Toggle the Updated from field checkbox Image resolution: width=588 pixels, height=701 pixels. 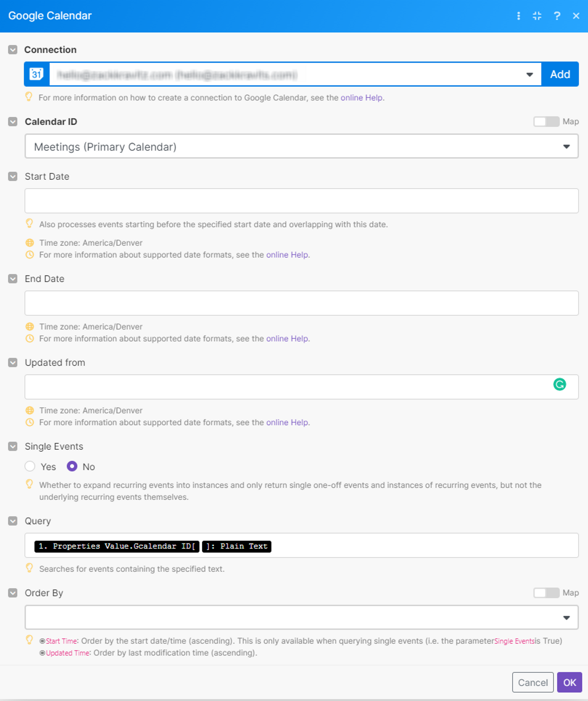point(13,363)
